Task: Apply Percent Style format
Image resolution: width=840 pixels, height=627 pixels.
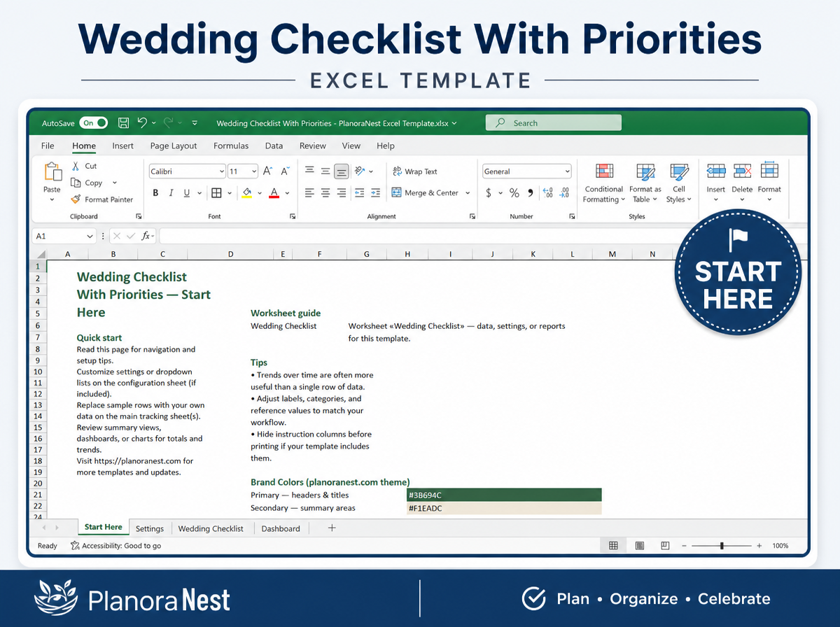Action: click(514, 193)
